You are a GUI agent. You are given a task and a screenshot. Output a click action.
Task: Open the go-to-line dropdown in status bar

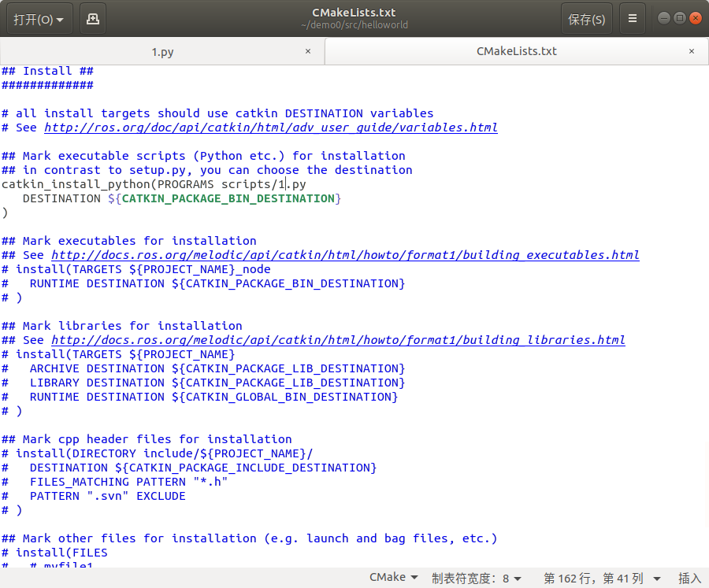(x=601, y=577)
